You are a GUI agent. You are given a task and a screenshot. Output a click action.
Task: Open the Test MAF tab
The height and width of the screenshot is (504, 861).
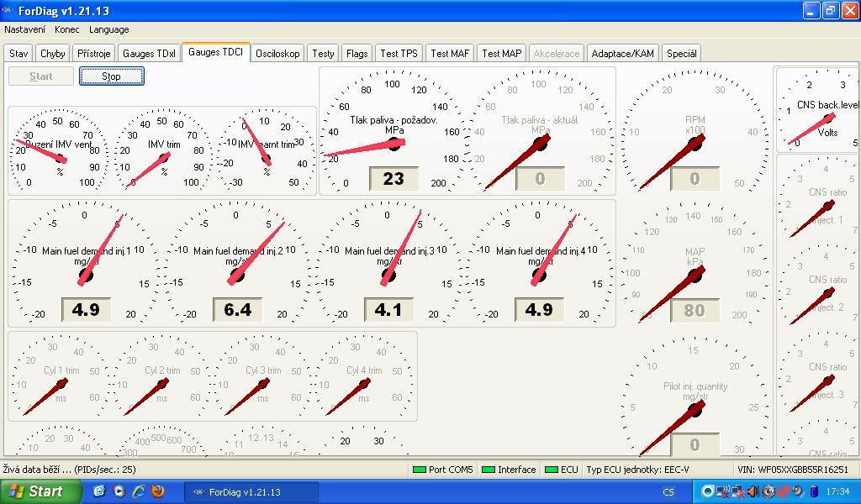450,53
